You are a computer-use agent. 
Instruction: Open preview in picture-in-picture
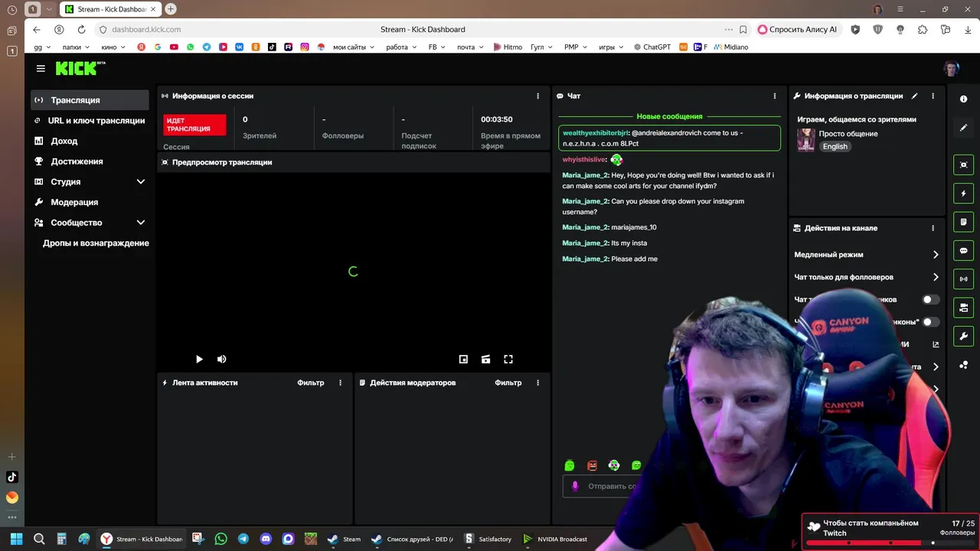pyautogui.click(x=463, y=359)
